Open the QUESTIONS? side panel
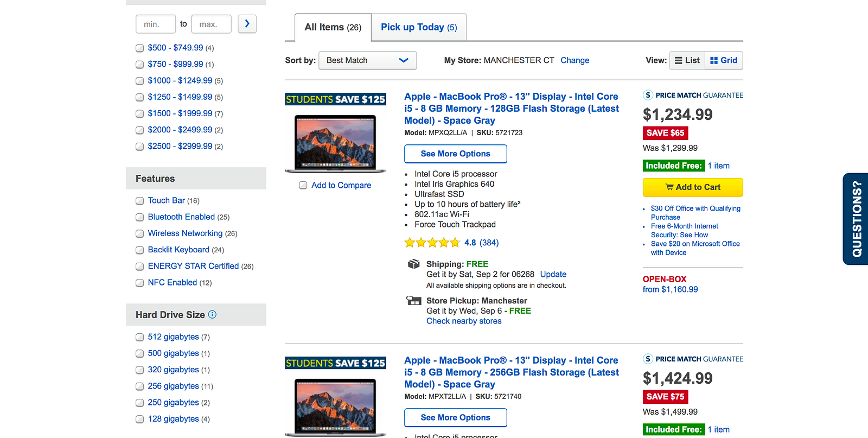The height and width of the screenshot is (438, 868). [856, 219]
